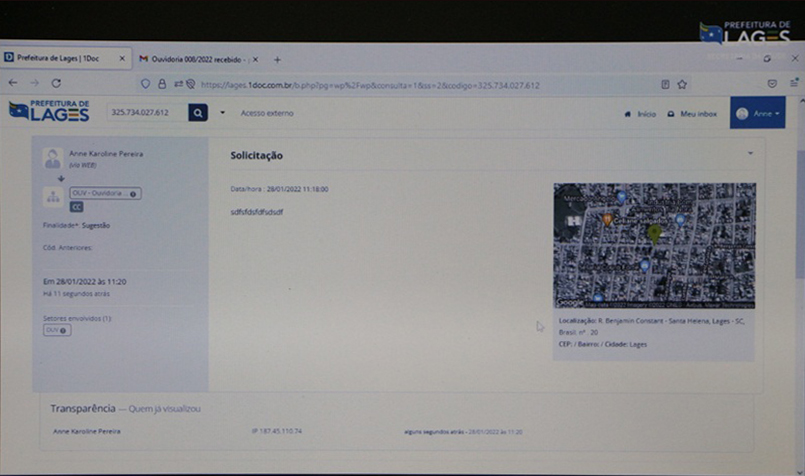
Task: Switch to the Ouvidoria 008/2022 Gmail tab
Action: coord(196,59)
